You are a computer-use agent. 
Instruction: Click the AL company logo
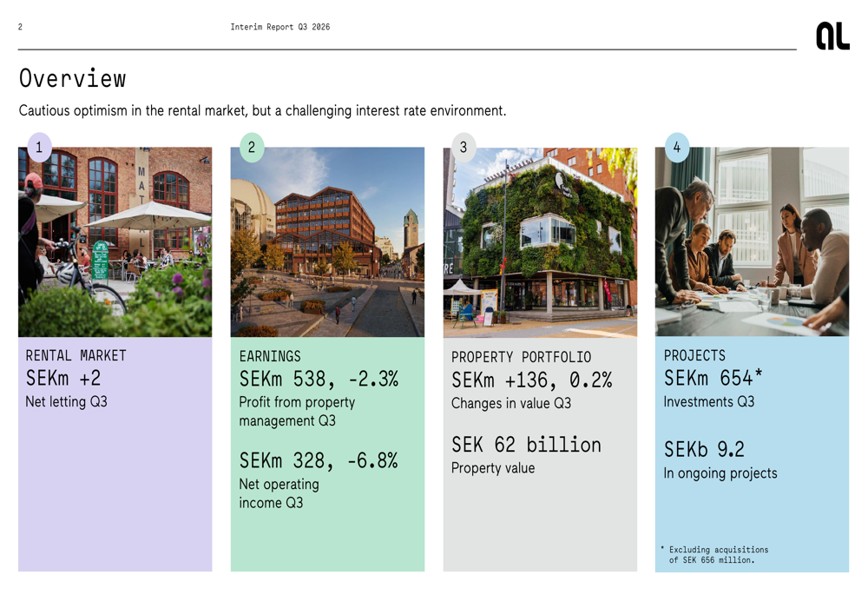click(x=832, y=36)
